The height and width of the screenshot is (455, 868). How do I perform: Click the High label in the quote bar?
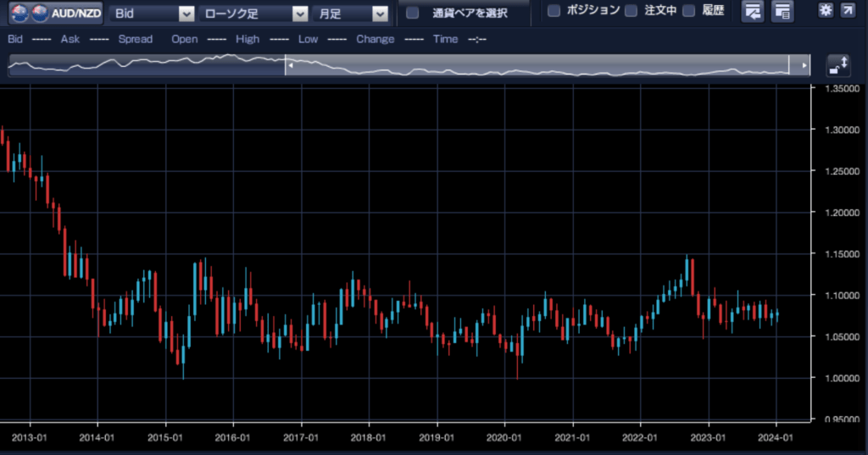pos(248,39)
